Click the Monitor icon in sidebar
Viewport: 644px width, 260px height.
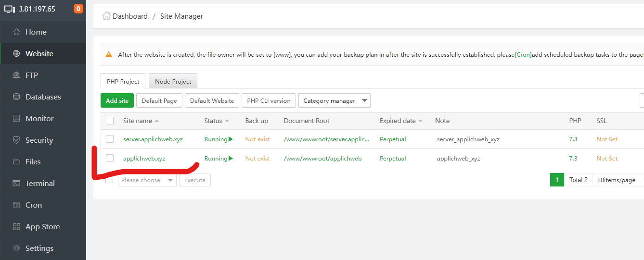coord(16,119)
